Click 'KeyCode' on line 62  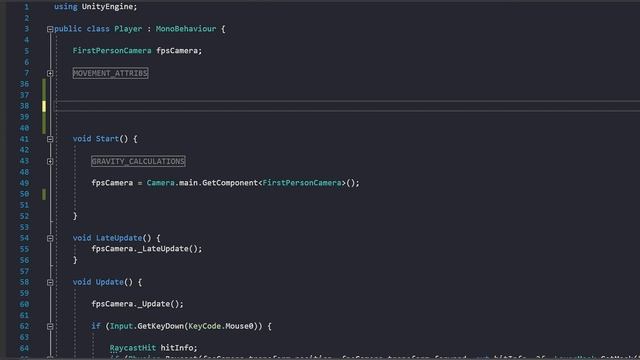[204, 327]
